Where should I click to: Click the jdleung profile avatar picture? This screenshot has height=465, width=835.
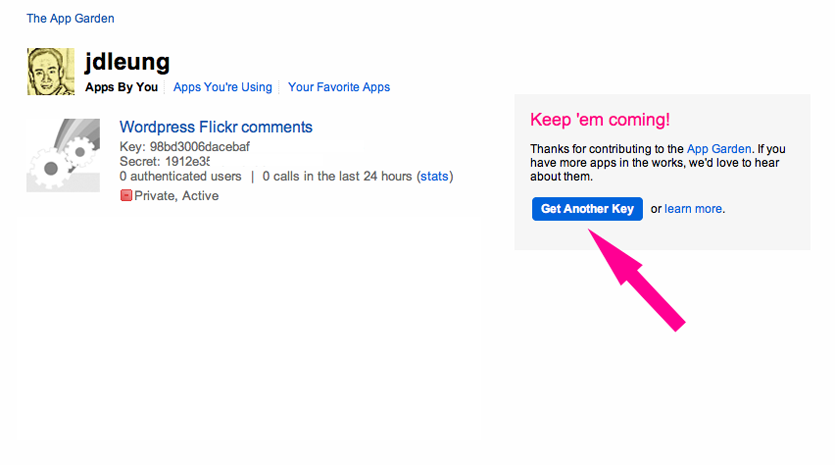(51, 71)
